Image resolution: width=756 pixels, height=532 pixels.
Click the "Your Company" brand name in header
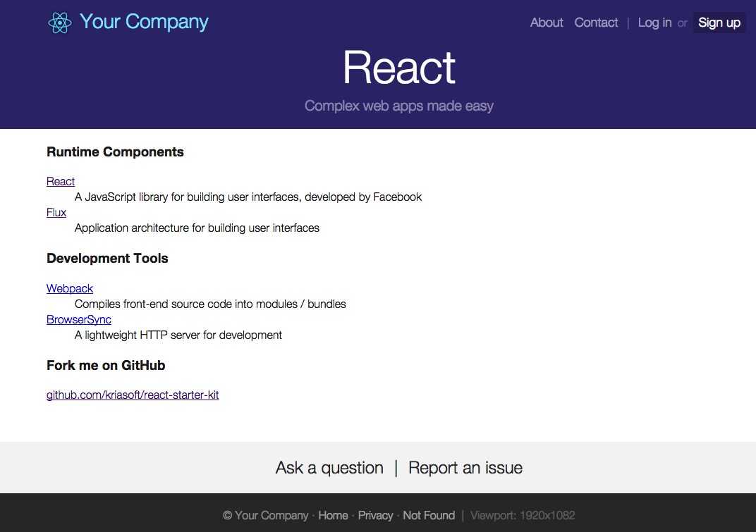pyautogui.click(x=144, y=22)
